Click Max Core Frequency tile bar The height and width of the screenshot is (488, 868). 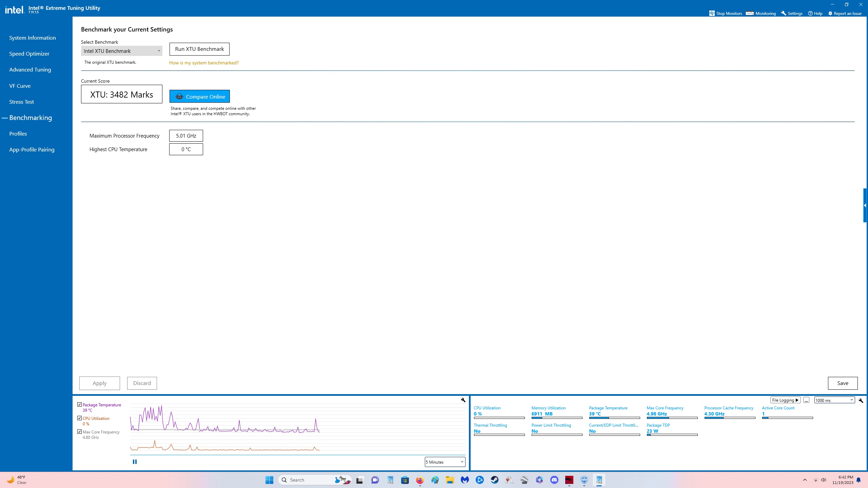point(672,418)
